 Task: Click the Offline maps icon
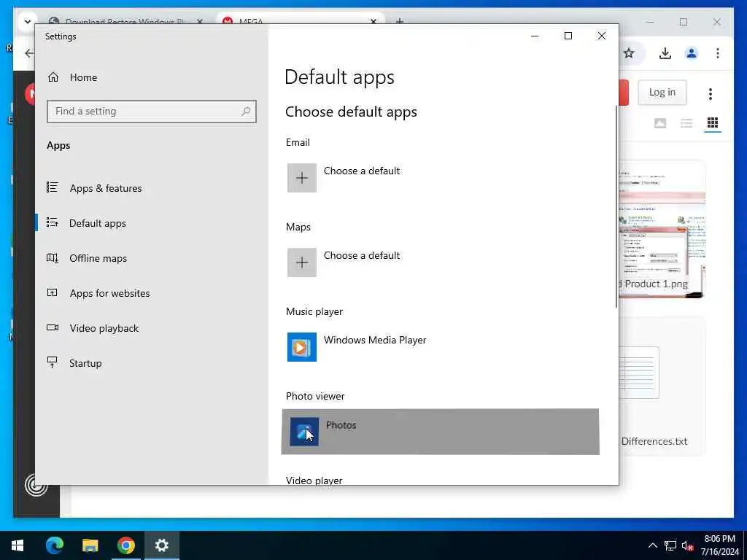click(53, 258)
